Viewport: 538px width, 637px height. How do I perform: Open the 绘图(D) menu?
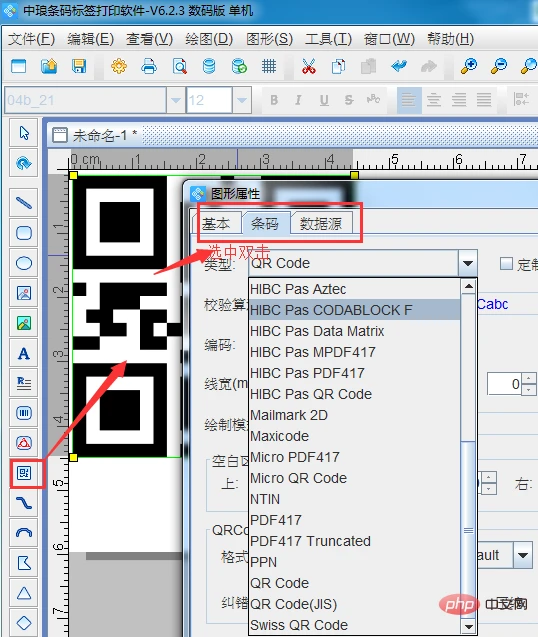click(x=209, y=39)
